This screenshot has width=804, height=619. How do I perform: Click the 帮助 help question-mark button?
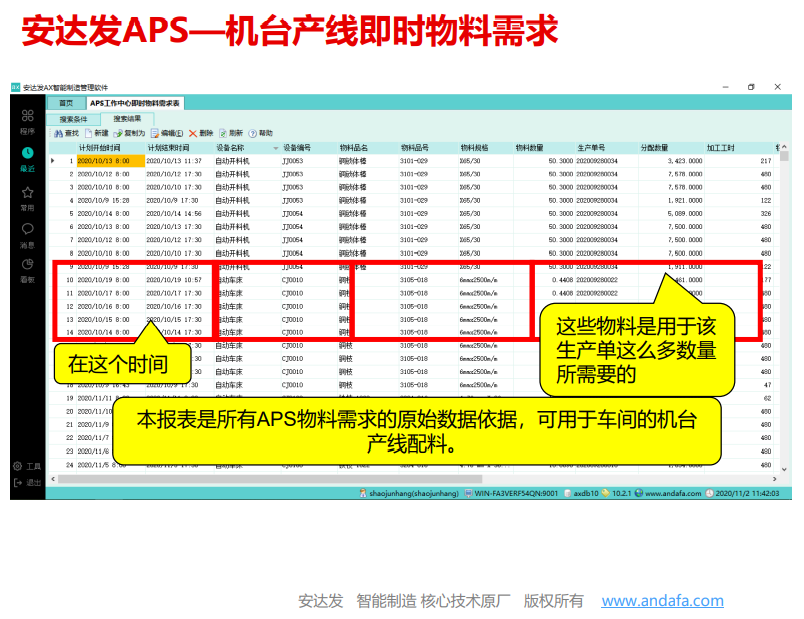260,133
